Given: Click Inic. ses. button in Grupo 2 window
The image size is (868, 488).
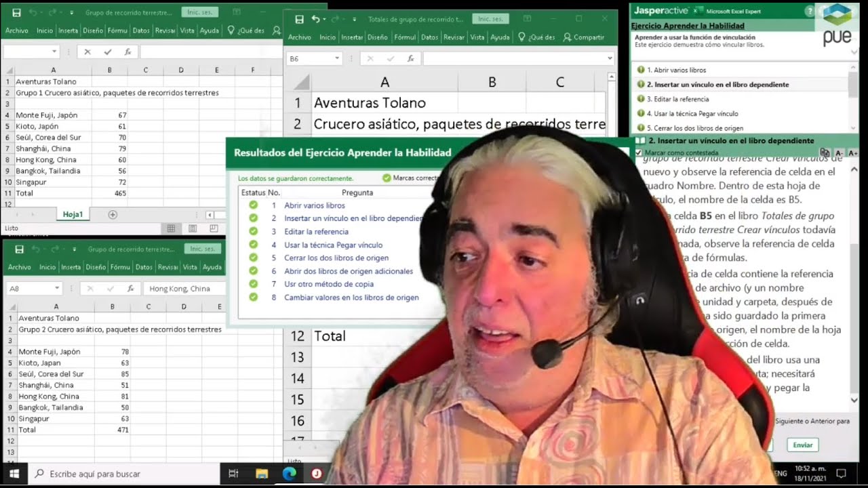Looking at the screenshot, I should (x=203, y=249).
